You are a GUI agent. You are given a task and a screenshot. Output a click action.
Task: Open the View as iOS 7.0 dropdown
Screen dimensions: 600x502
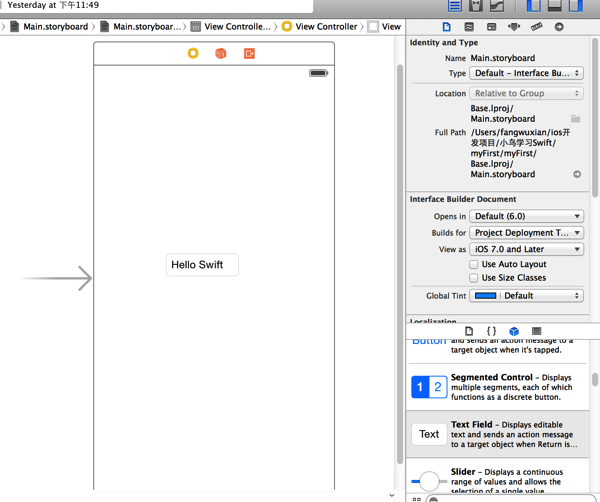(527, 249)
